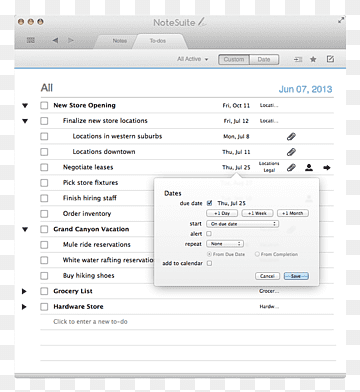Click the import arrow icon in toolbar
This screenshot has width=360, height=392.
point(298,59)
